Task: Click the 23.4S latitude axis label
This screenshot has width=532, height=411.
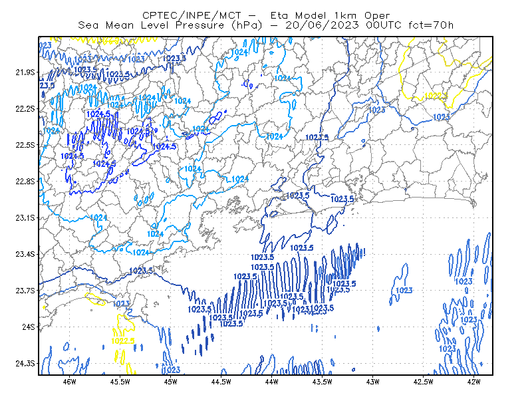Action: (x=25, y=254)
